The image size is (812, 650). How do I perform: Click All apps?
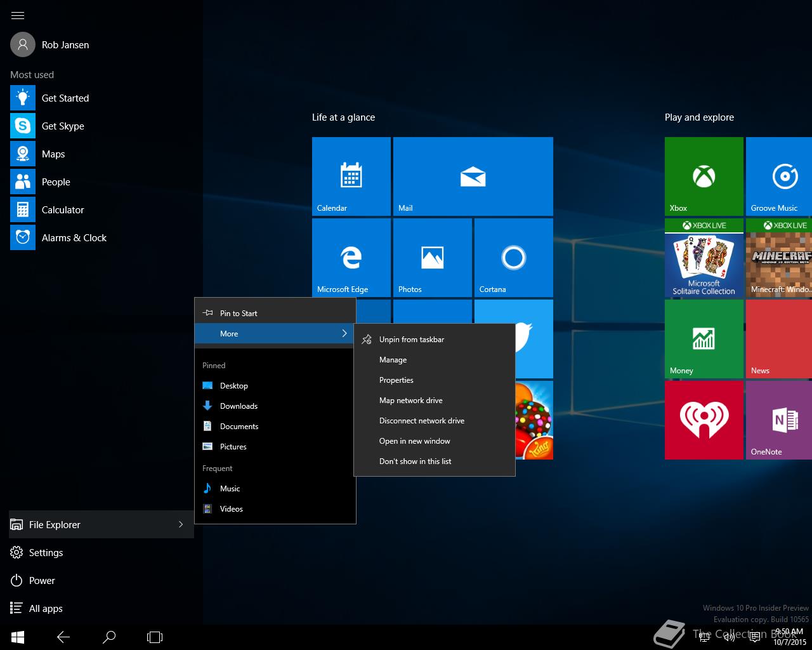(44, 608)
